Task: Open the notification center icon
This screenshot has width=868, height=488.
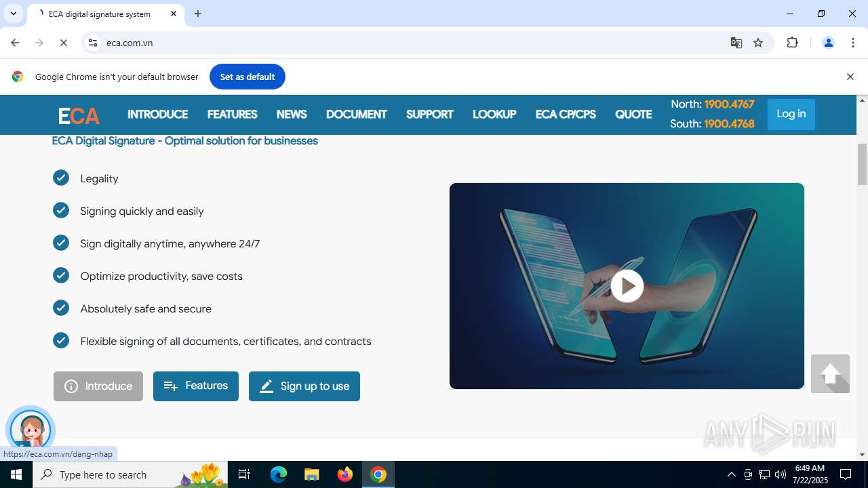Action: (x=846, y=474)
